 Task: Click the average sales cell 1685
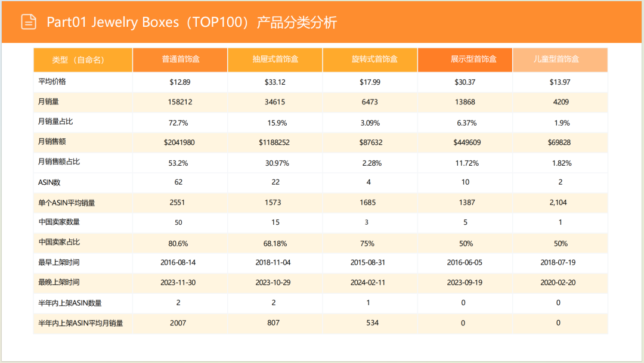coord(367,203)
